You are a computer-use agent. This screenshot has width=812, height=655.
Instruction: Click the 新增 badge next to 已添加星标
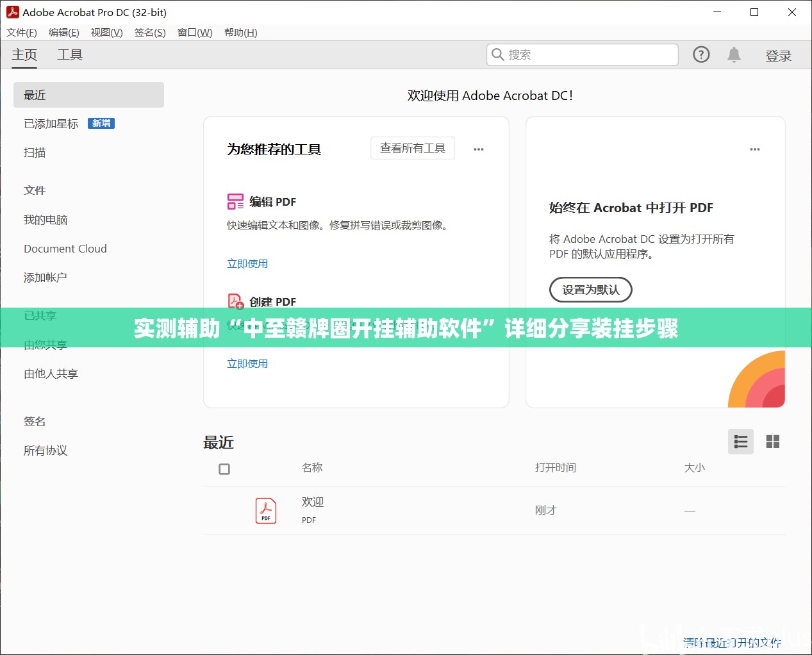tap(101, 124)
